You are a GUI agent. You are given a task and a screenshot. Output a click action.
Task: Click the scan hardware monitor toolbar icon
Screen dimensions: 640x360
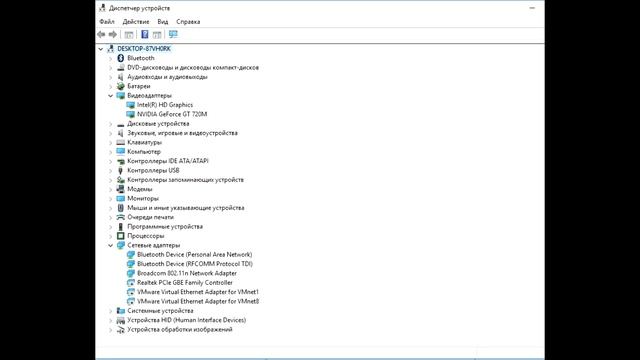173,34
